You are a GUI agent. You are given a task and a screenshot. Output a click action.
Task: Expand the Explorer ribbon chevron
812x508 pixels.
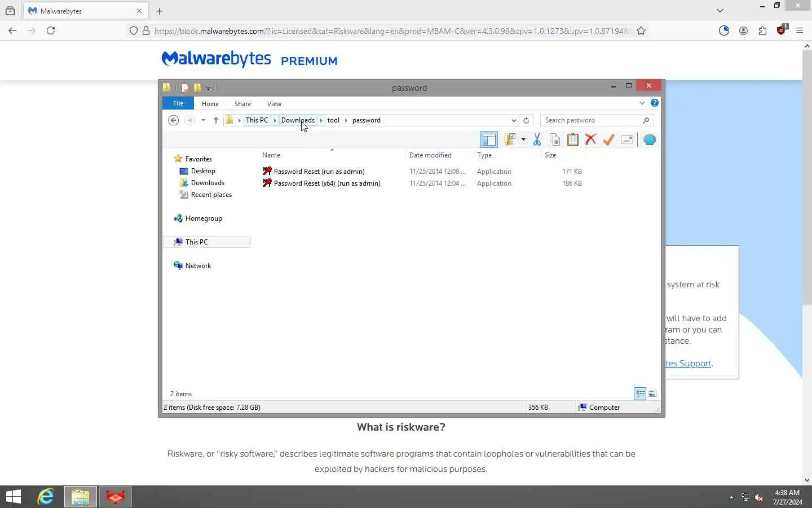[642, 103]
